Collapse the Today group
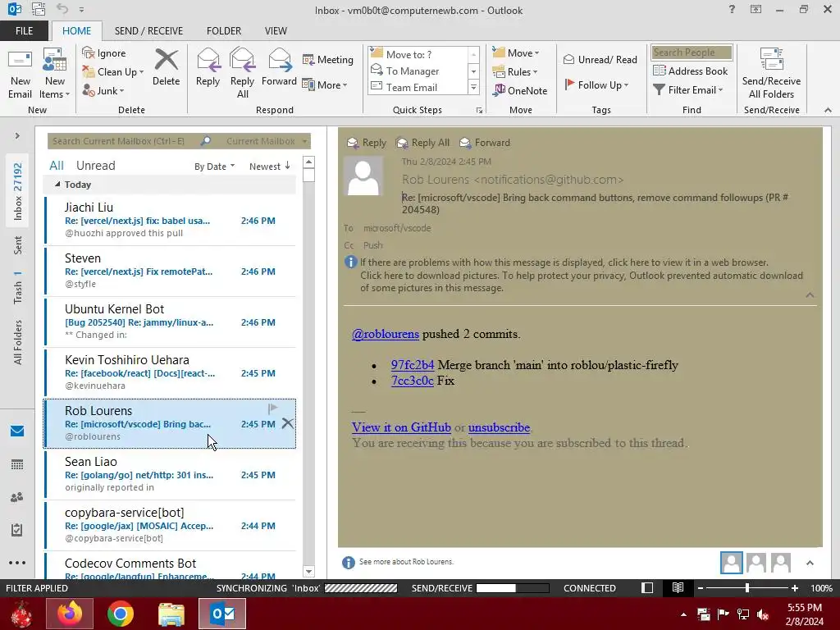The width and height of the screenshot is (840, 630). click(x=57, y=185)
